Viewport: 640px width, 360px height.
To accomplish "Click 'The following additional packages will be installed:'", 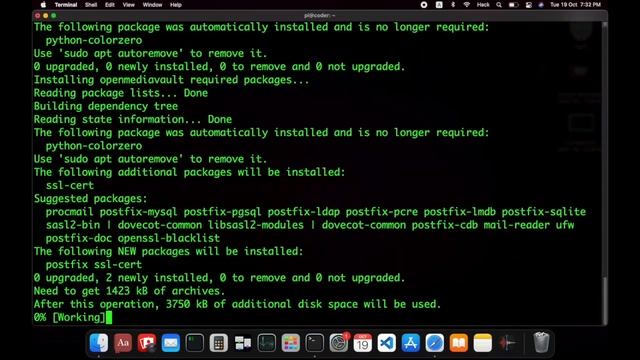I will 189,172.
